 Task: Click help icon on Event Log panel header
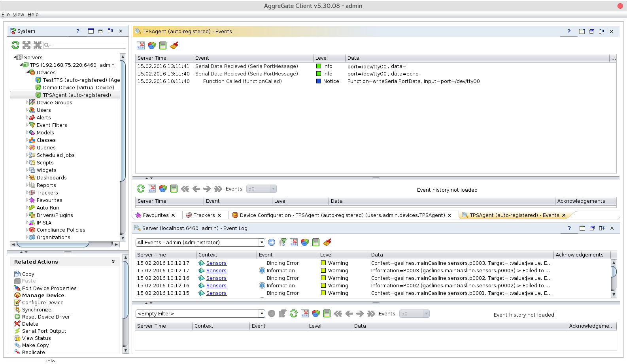569,228
